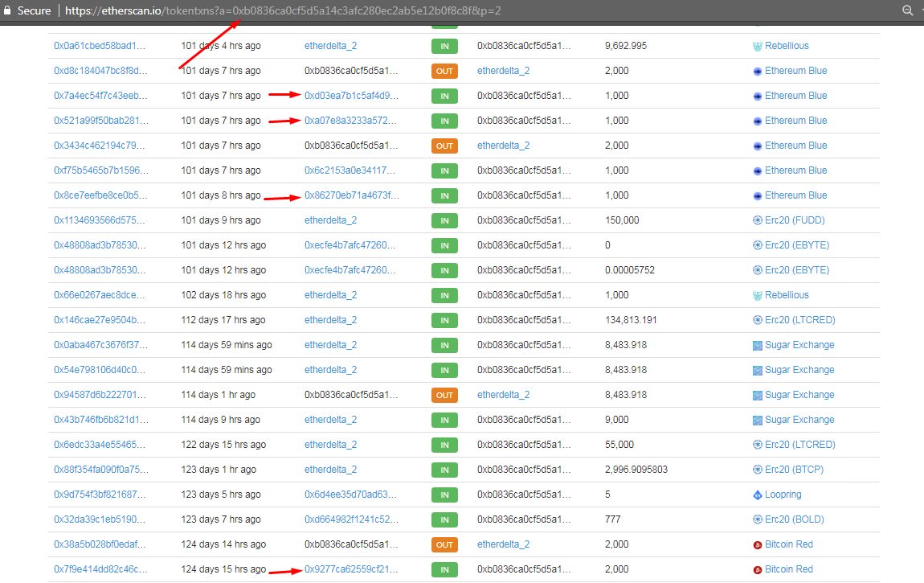Open transaction hash 0x0a61cbed58bad1...

(x=100, y=45)
